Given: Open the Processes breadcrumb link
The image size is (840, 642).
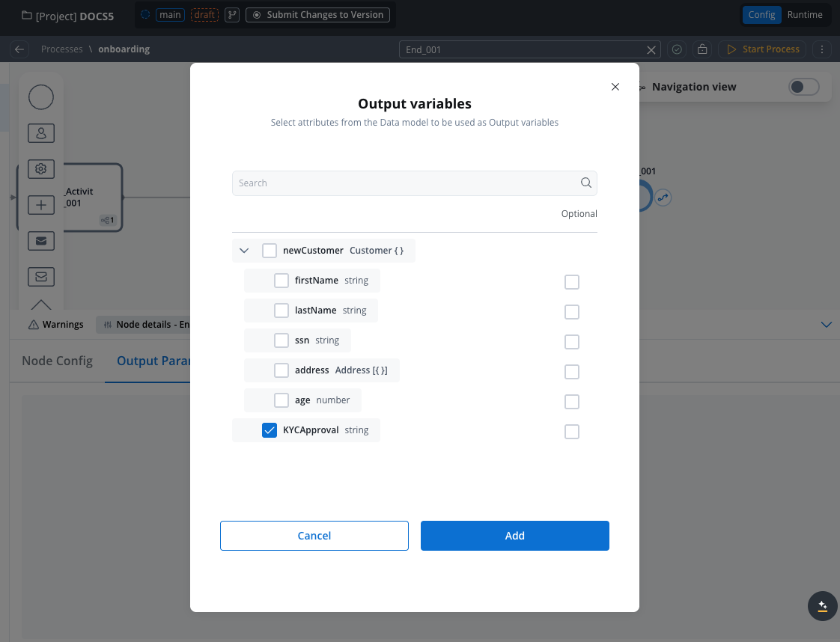Looking at the screenshot, I should [61, 49].
